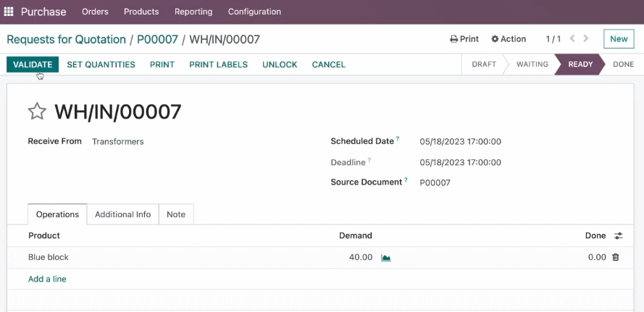Switch to the Additional Info tab

tap(123, 214)
